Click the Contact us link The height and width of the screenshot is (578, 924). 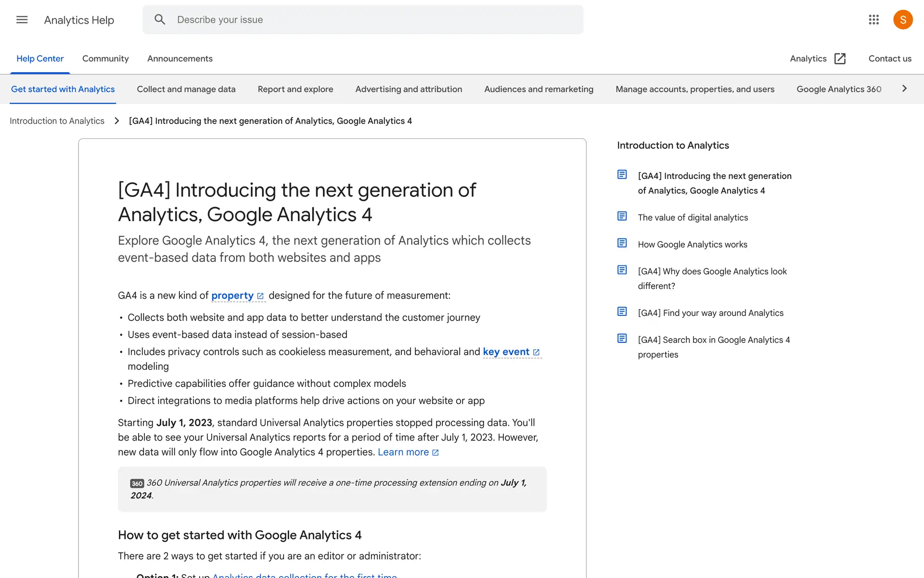[x=889, y=59]
